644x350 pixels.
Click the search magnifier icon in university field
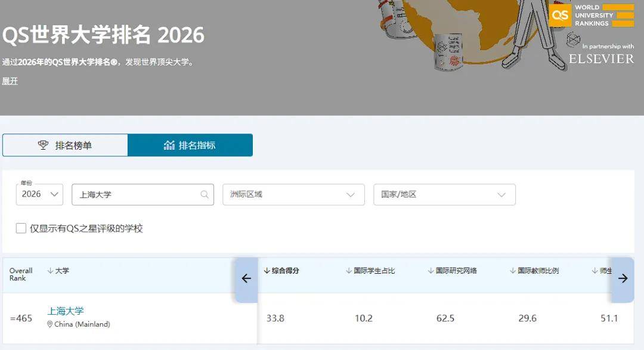click(205, 194)
